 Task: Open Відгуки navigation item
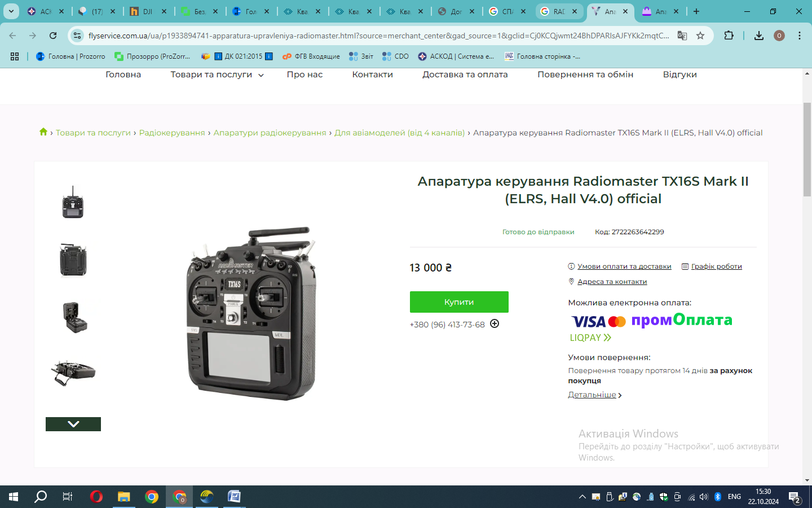point(680,75)
